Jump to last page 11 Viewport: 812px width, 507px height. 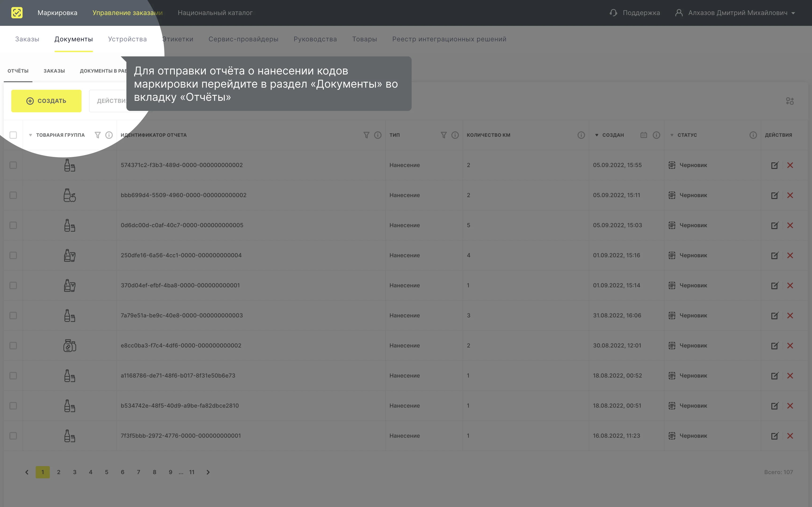tap(192, 472)
